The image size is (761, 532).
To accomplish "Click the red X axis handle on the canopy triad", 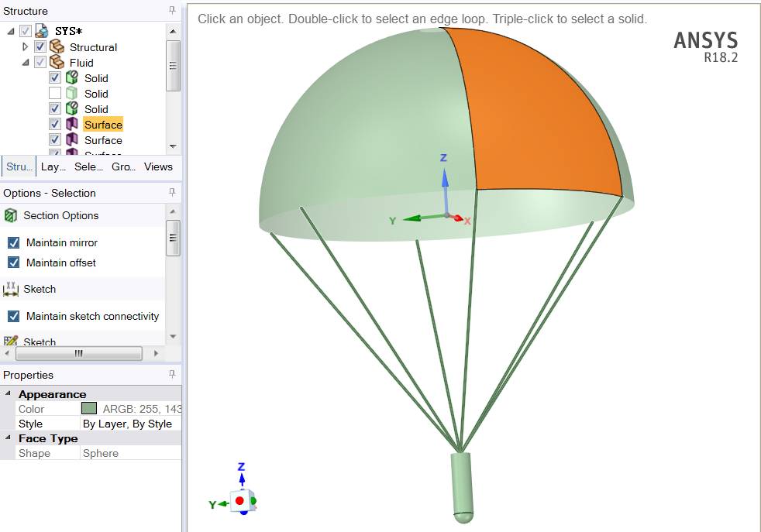I will point(458,218).
